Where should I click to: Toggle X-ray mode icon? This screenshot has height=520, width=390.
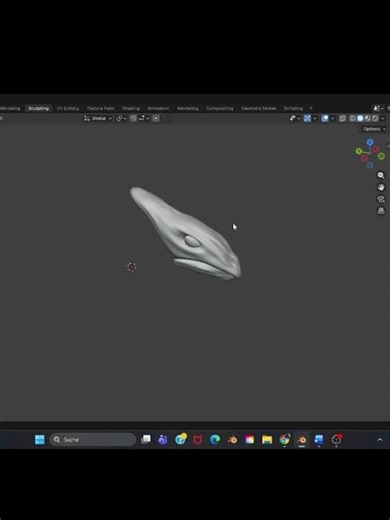pos(343,118)
